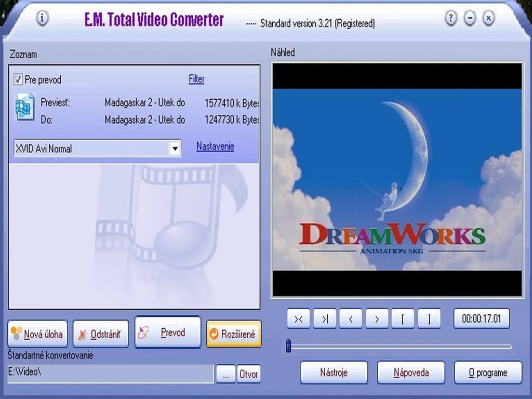Toggle the Rozšírené advanced button
This screenshot has height=399, width=532.
[x=233, y=334]
